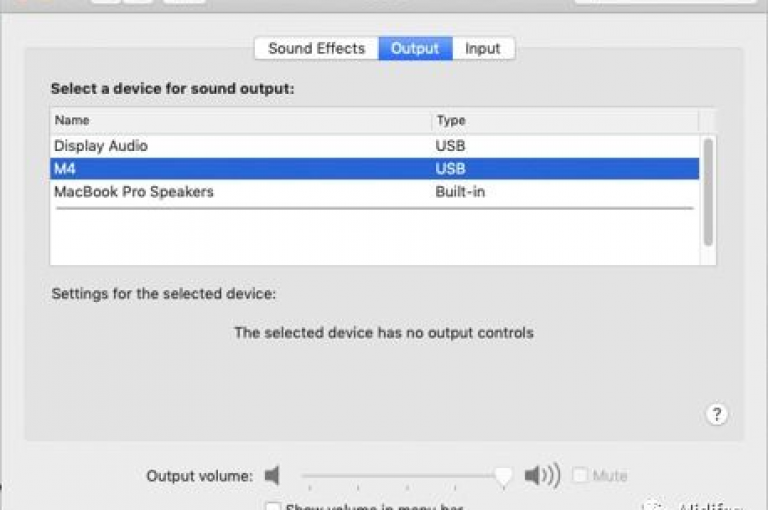Open help with the question mark button
The width and height of the screenshot is (768, 510).
[717, 414]
